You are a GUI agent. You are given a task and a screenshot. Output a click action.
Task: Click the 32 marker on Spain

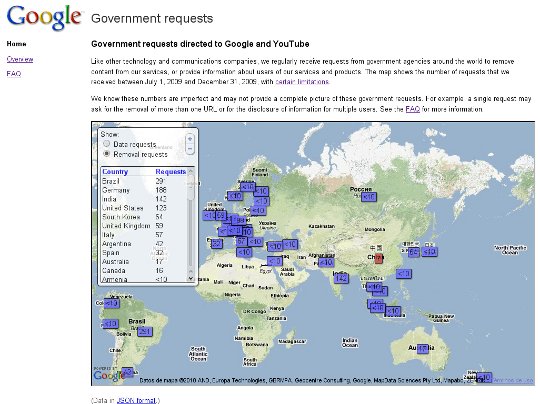(x=216, y=244)
